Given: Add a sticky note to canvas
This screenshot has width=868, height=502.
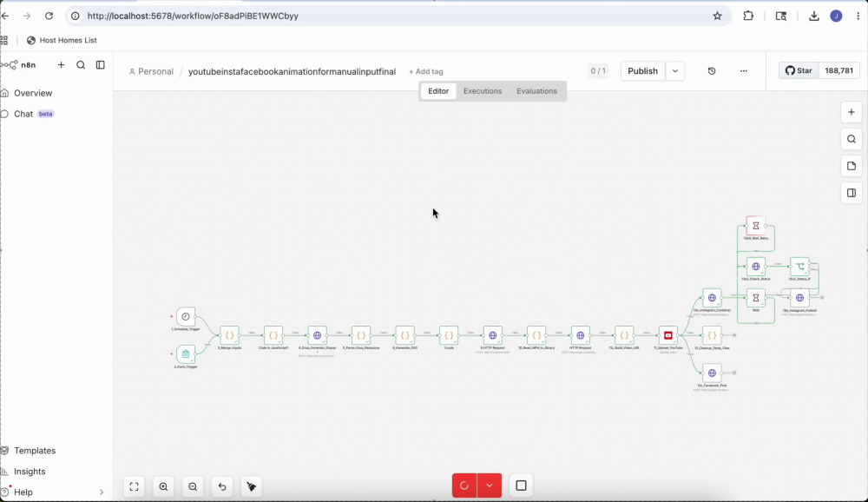Looking at the screenshot, I should coord(852,166).
